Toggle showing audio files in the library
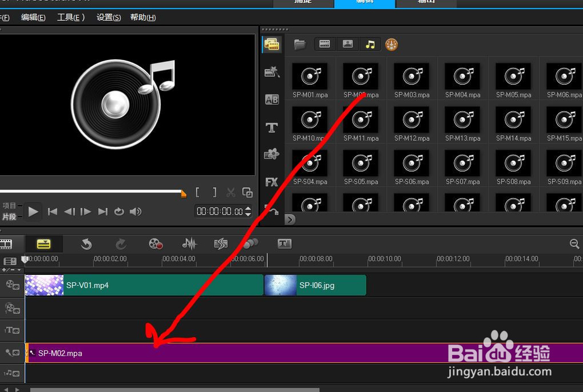 (x=370, y=44)
